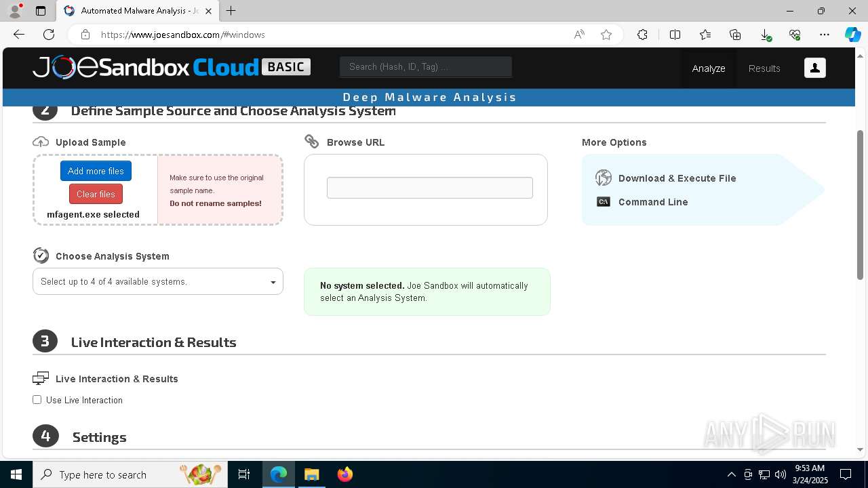The height and width of the screenshot is (488, 868).
Task: Click the Add more files button
Action: pyautogui.click(x=96, y=171)
